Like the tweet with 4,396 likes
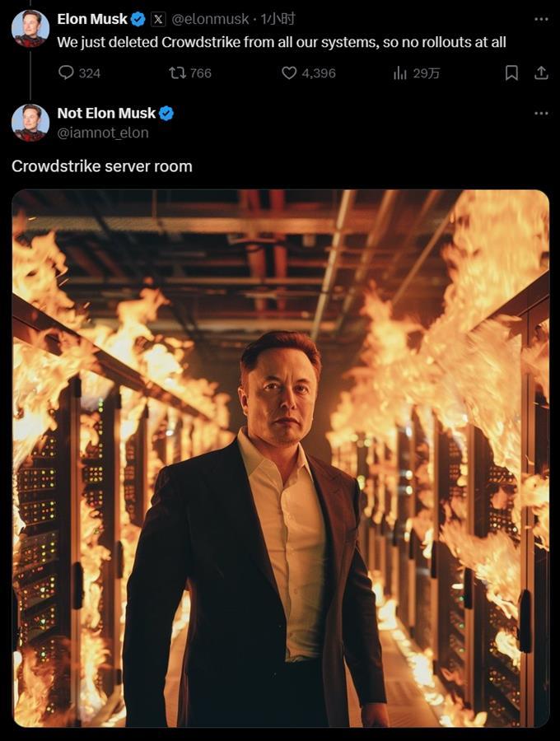The width and height of the screenshot is (560, 741). pyautogui.click(x=289, y=72)
